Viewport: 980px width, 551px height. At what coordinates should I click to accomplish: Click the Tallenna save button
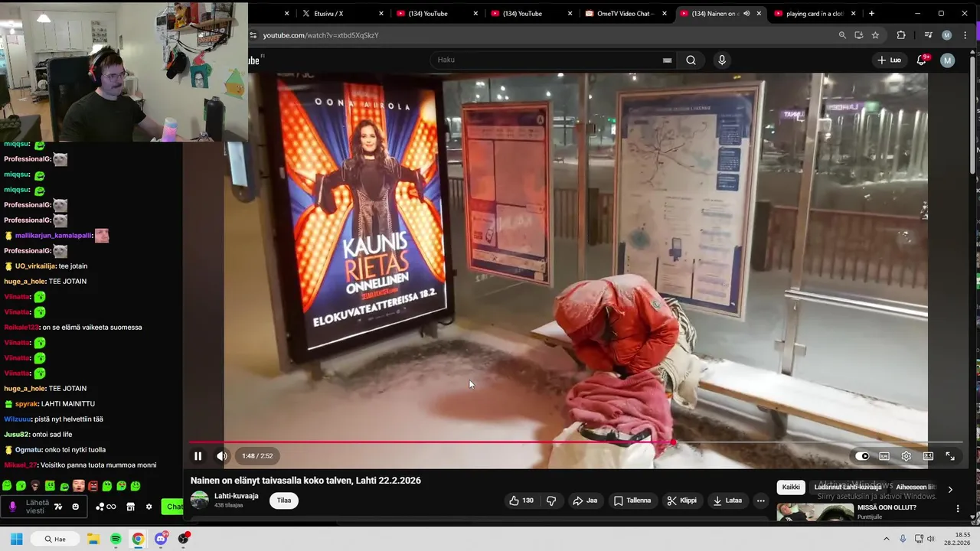[x=632, y=500]
